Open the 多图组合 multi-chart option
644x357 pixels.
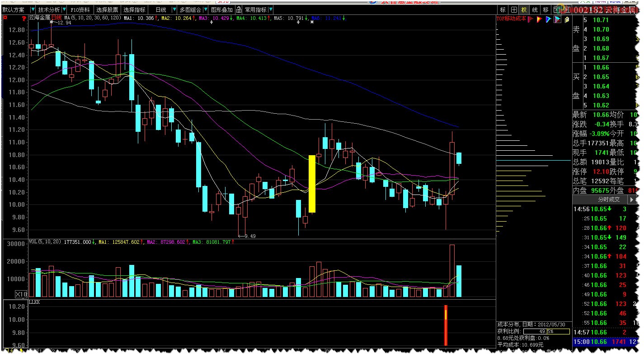click(190, 9)
